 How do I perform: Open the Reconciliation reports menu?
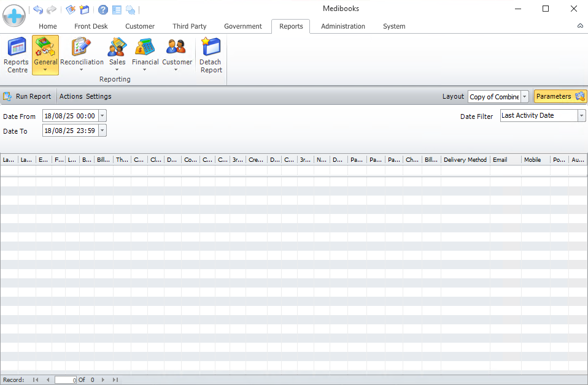click(82, 55)
